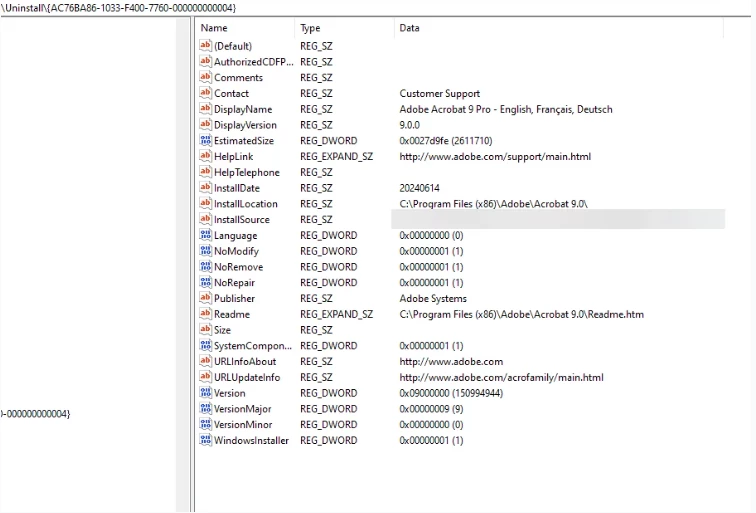Select the Language DWORD icon

[205, 235]
